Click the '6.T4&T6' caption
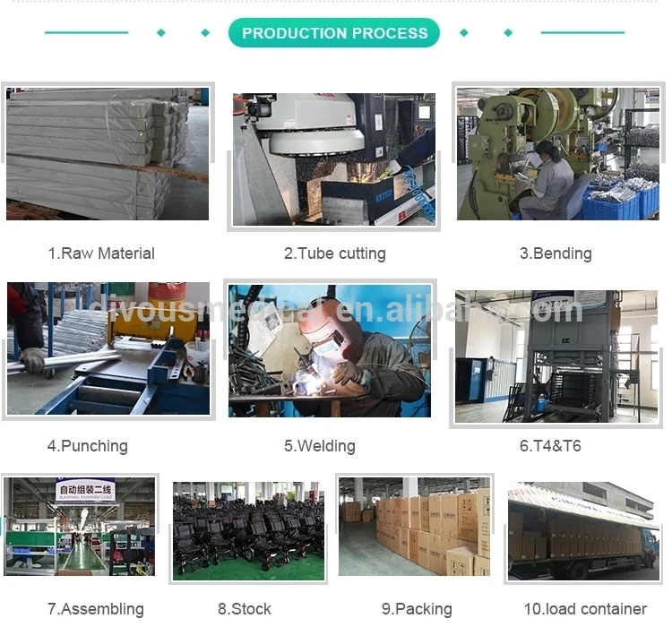 [x=550, y=446]
